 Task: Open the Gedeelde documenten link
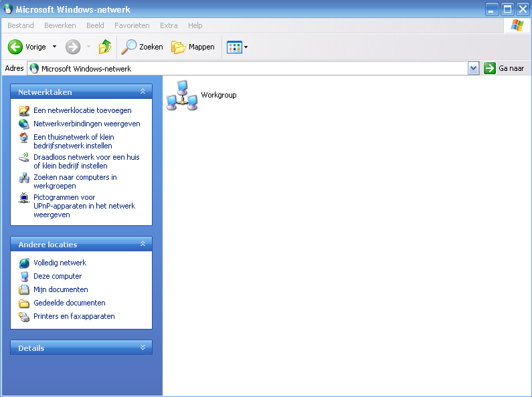70,303
